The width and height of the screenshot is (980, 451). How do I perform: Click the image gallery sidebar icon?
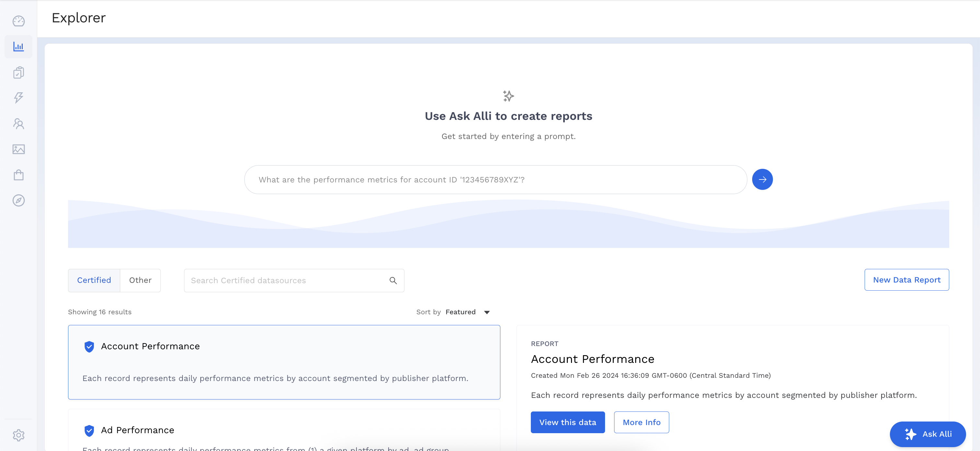pos(18,149)
